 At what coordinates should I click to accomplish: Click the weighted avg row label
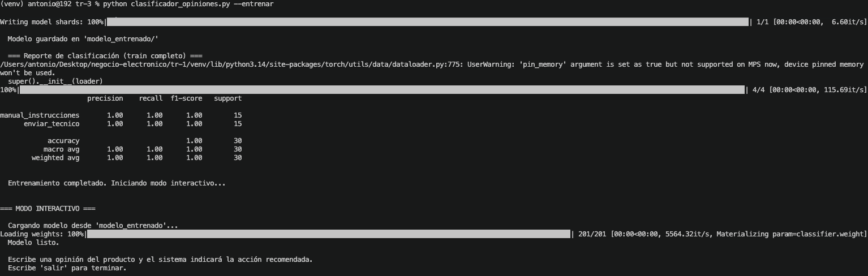[55, 158]
